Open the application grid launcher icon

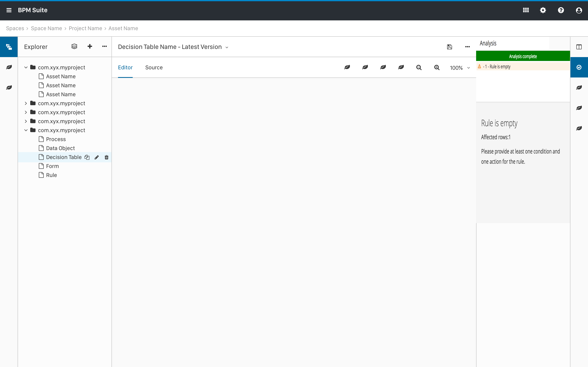[526, 10]
